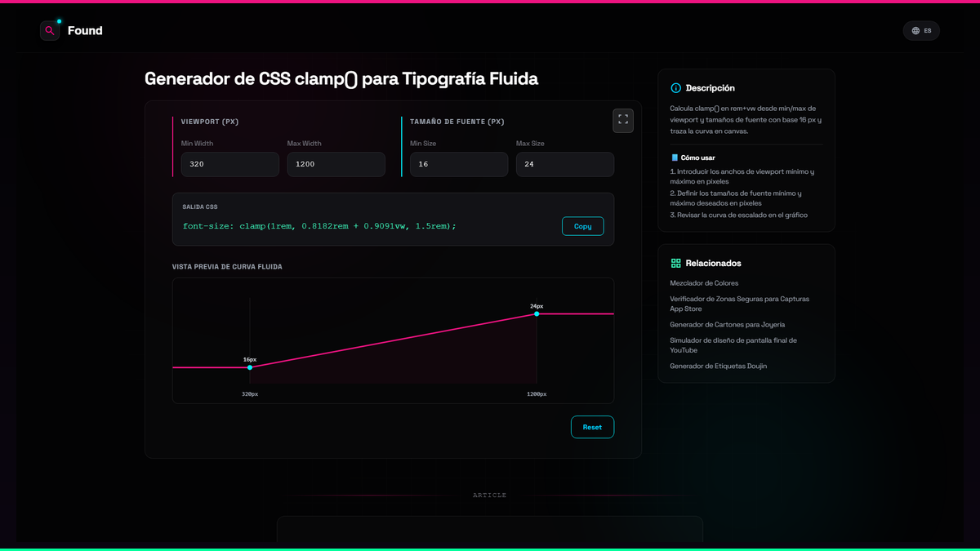Open the ES language dropdown
The width and height of the screenshot is (980, 551).
[921, 31]
